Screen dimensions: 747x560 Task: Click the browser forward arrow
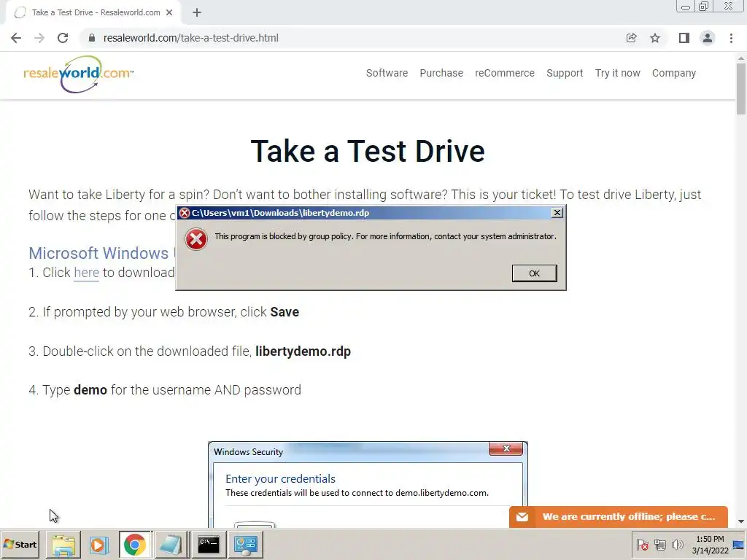(x=39, y=38)
